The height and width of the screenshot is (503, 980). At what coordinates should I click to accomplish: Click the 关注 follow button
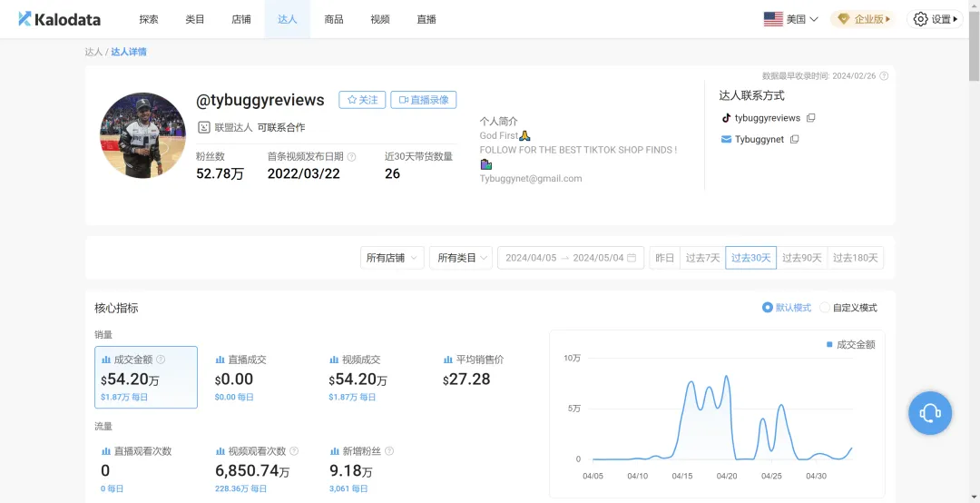click(362, 100)
